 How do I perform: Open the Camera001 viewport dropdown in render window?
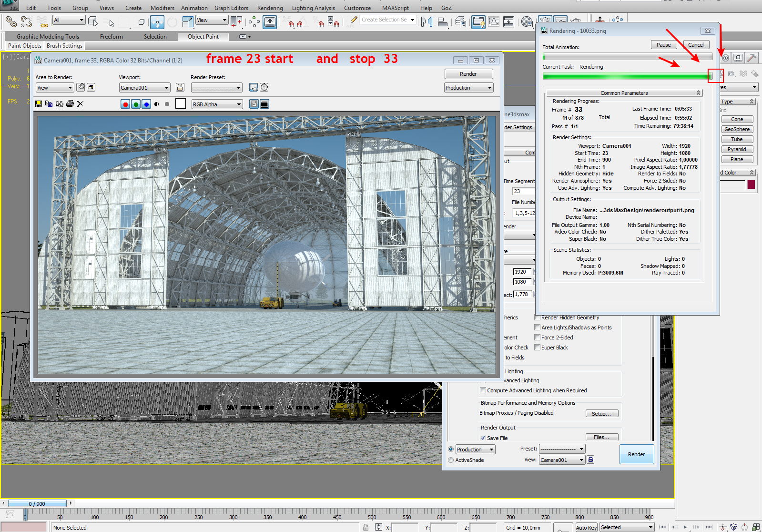pyautogui.click(x=144, y=88)
